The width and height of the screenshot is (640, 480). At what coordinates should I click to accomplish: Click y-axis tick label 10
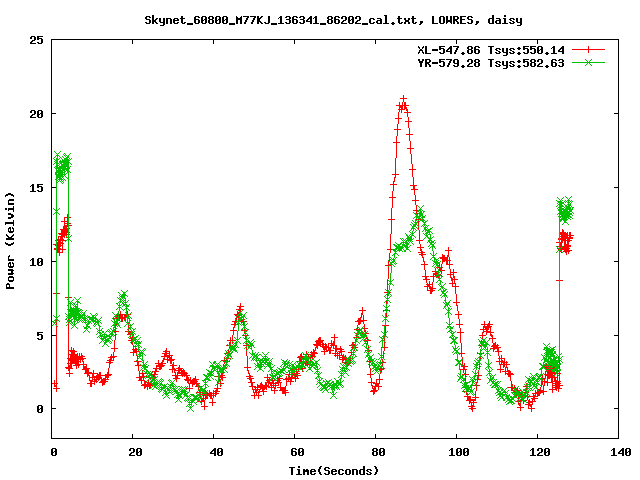(x=36, y=262)
